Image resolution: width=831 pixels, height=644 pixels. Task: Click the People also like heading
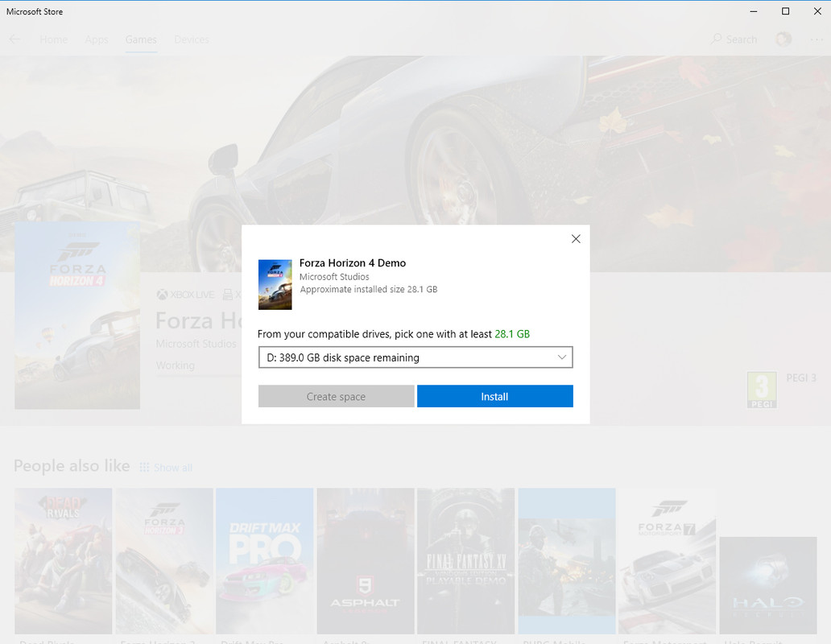coord(72,465)
